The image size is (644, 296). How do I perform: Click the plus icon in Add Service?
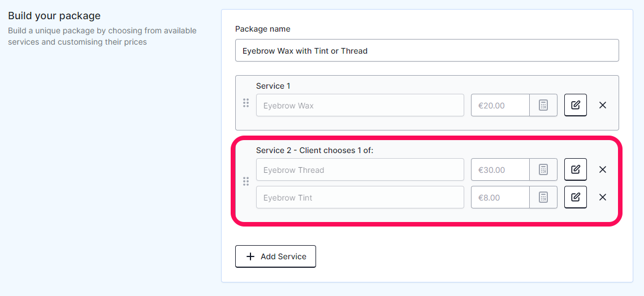[x=250, y=256]
